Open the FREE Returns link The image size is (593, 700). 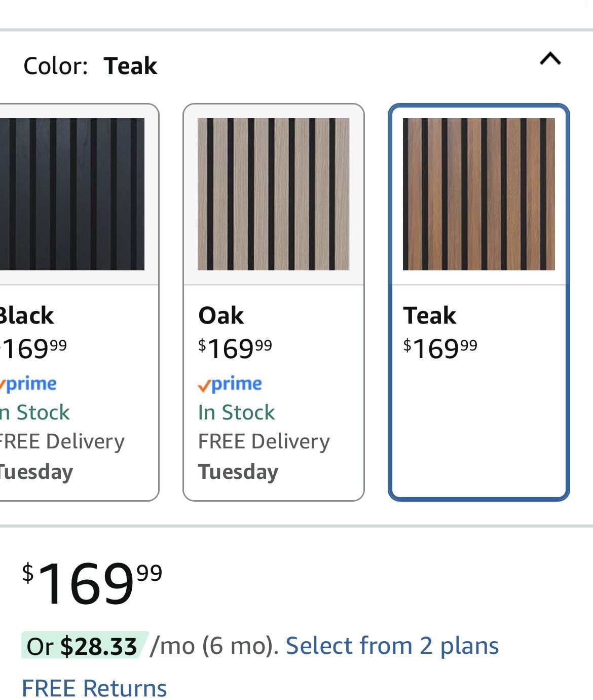tap(94, 688)
